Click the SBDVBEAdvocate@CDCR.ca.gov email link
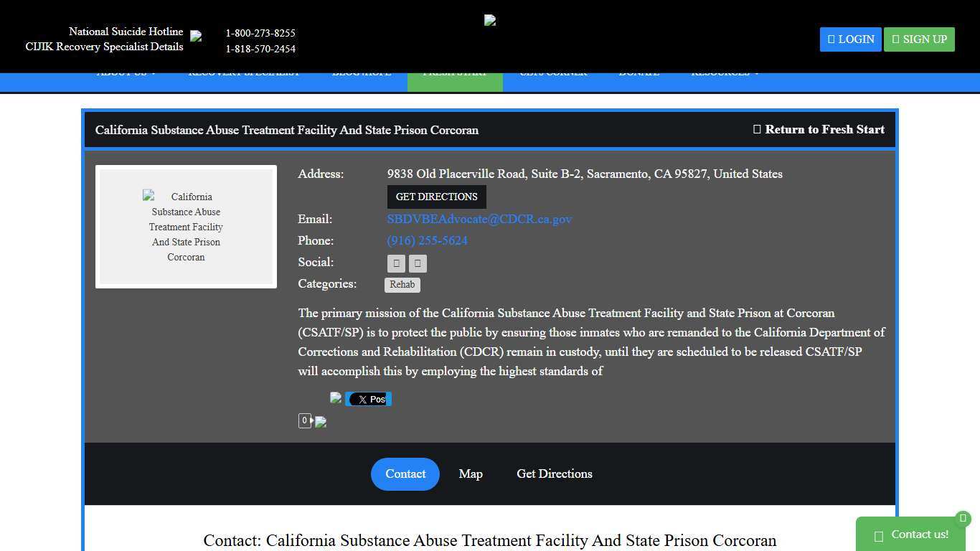980x551 pixels. pos(479,220)
